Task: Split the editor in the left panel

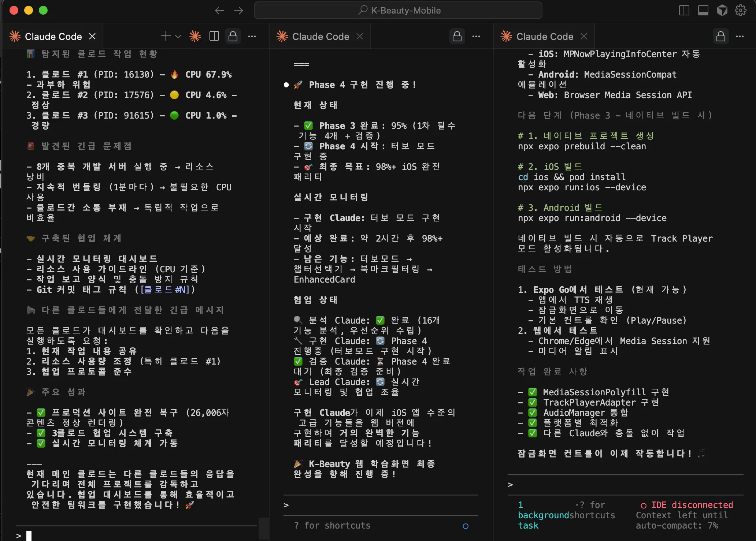Action: [214, 36]
